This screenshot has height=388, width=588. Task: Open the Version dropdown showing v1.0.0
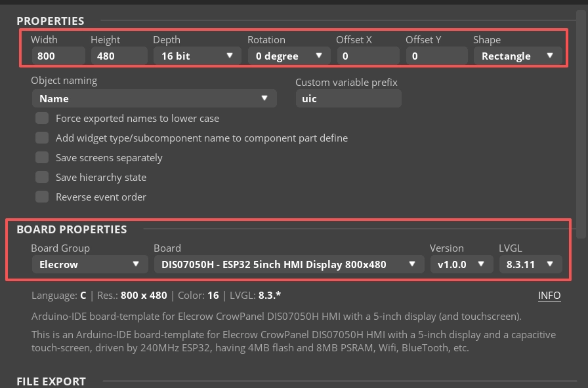(x=461, y=264)
